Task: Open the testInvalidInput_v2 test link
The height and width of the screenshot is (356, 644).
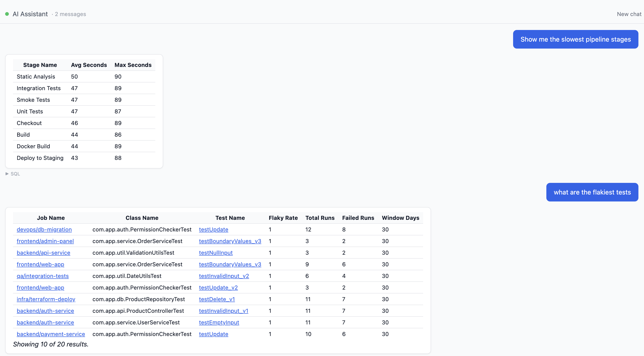Action: click(224, 276)
